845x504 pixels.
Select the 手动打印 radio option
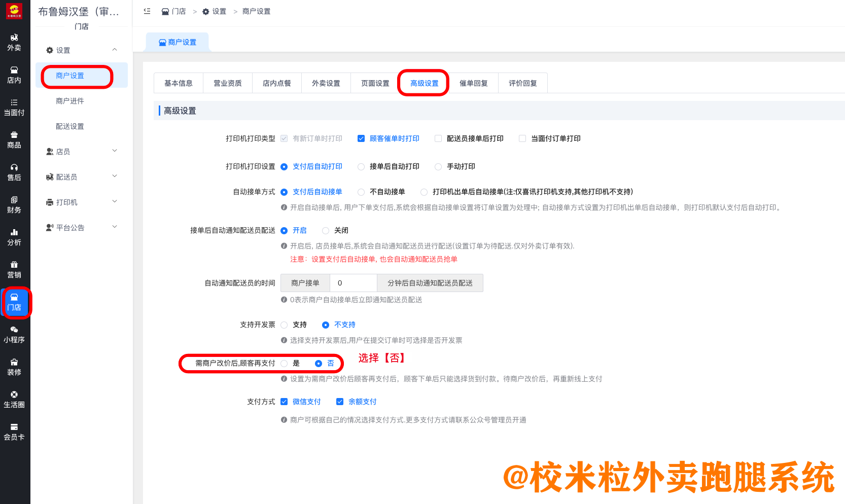click(438, 167)
